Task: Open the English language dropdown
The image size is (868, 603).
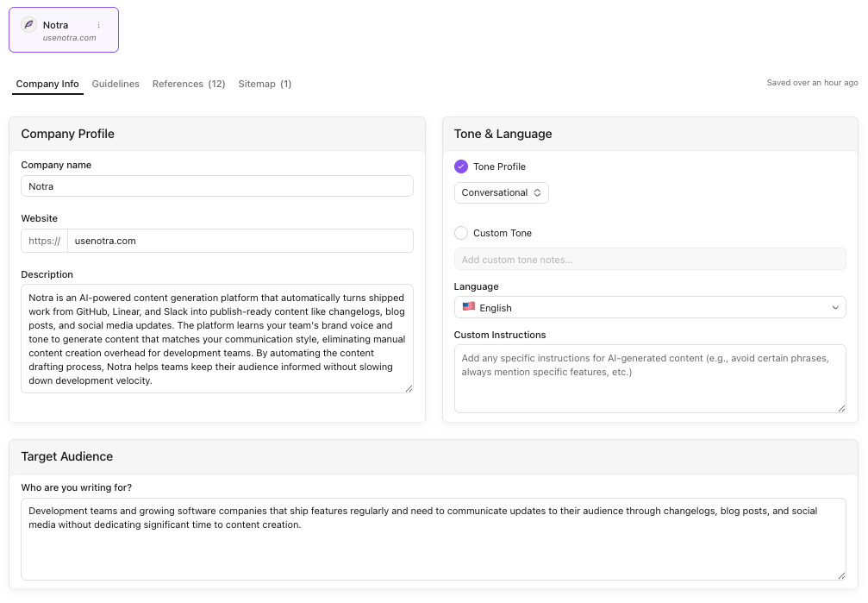Action: pos(650,308)
